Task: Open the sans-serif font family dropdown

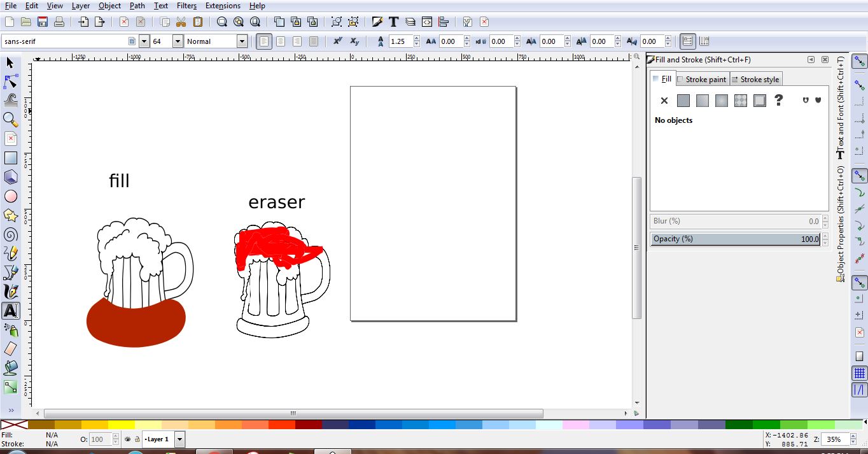Action: (144, 41)
